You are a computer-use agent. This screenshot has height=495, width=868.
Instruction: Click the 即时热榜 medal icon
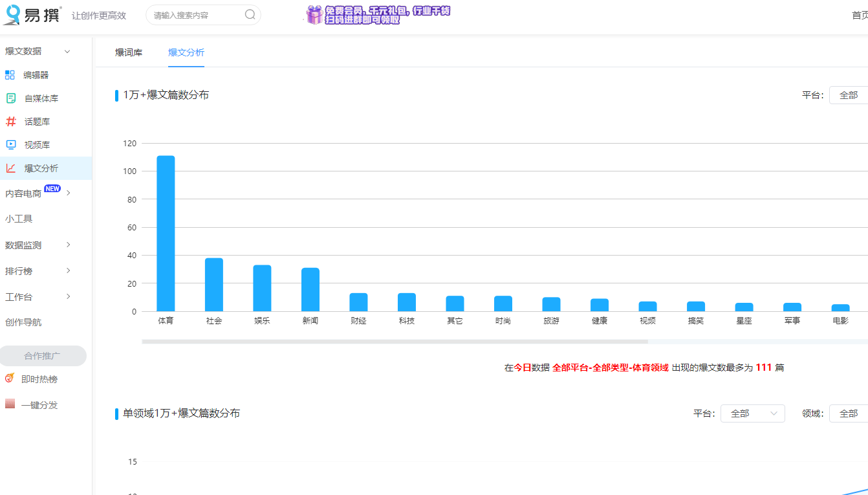[10, 379]
